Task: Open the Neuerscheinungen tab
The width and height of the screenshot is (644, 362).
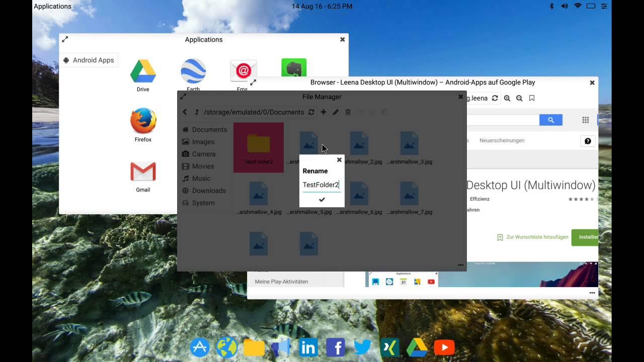Action: (502, 140)
